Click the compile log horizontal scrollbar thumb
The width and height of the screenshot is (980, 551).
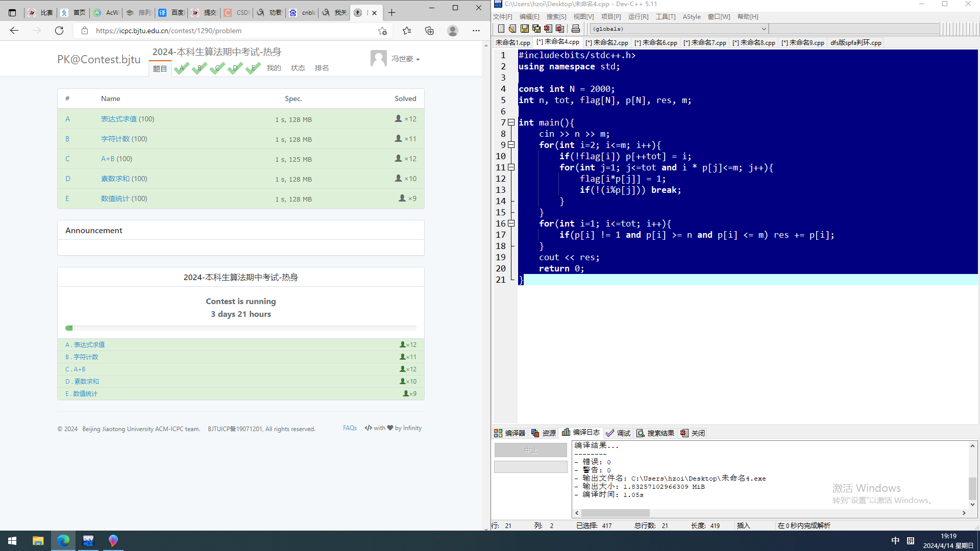[x=615, y=513]
